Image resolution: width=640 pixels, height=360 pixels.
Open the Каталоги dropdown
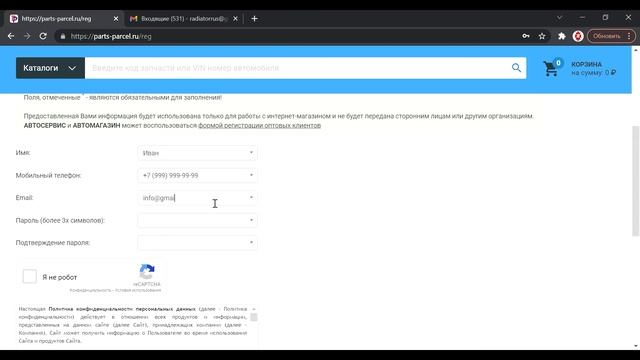pos(50,68)
